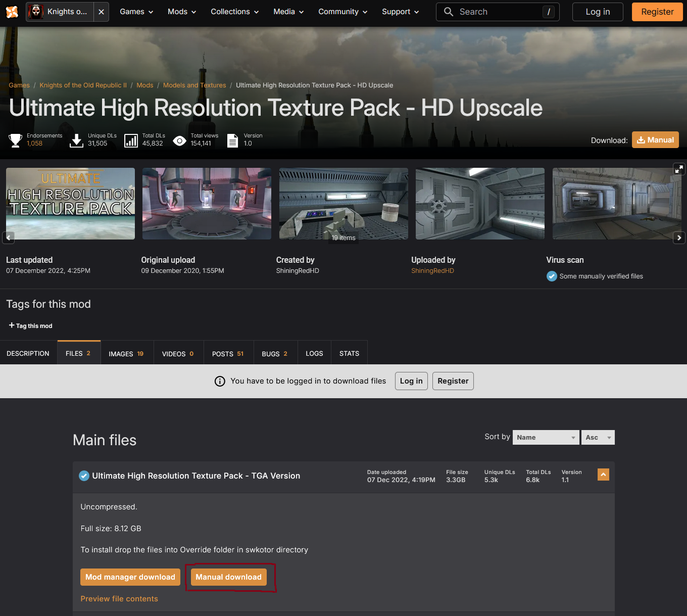Click the plus icon to tag this mod
This screenshot has width=687, height=616.
click(12, 325)
